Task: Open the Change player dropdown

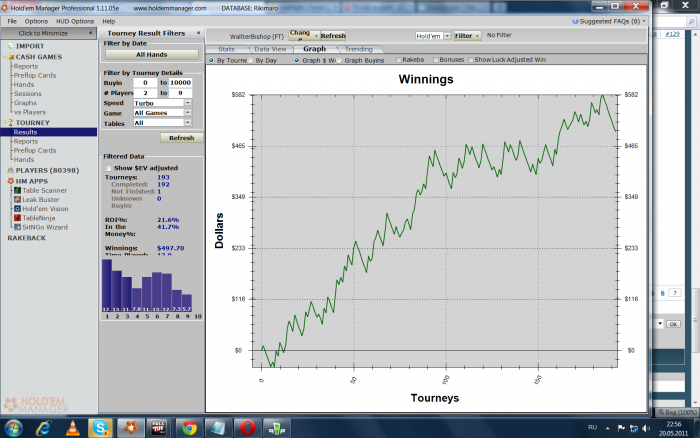Action: tap(304, 35)
